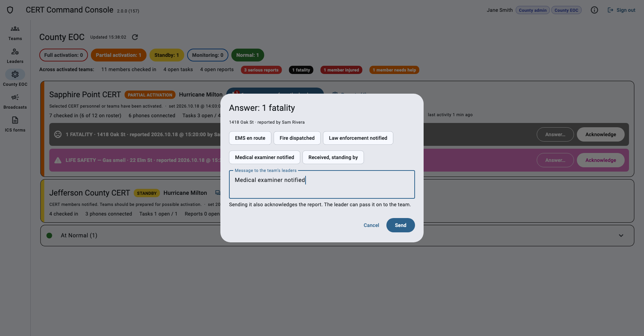
Task: Select Law enforcement notified quick reply
Action: pyautogui.click(x=358, y=138)
